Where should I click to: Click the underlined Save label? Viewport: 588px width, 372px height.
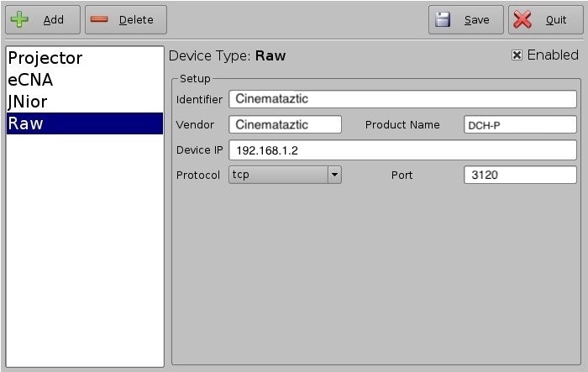click(476, 20)
